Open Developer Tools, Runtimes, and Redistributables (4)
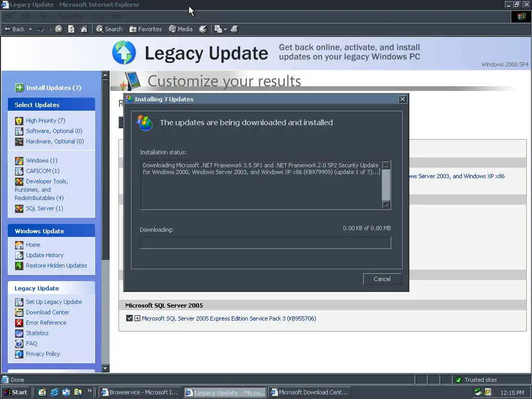 point(42,189)
